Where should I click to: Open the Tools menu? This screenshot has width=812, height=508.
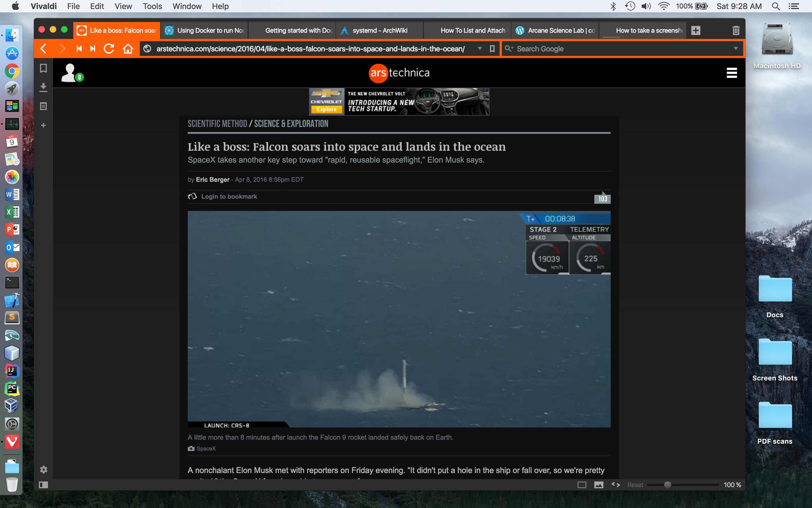point(152,6)
